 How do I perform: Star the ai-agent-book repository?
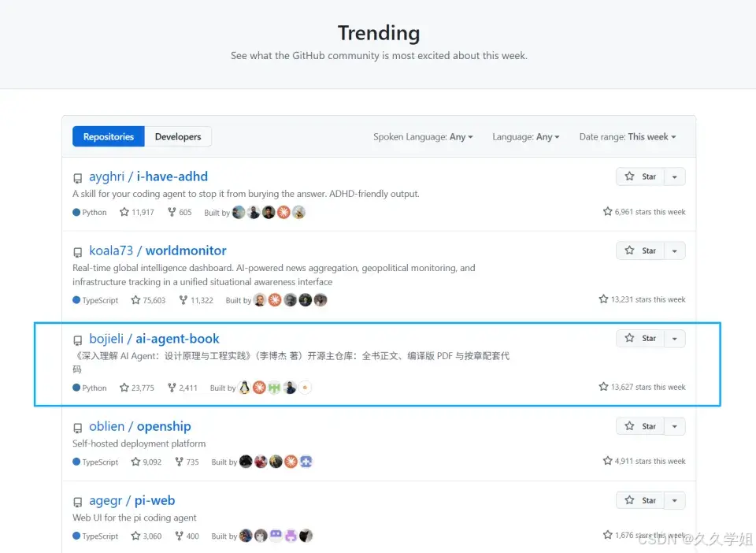click(640, 339)
